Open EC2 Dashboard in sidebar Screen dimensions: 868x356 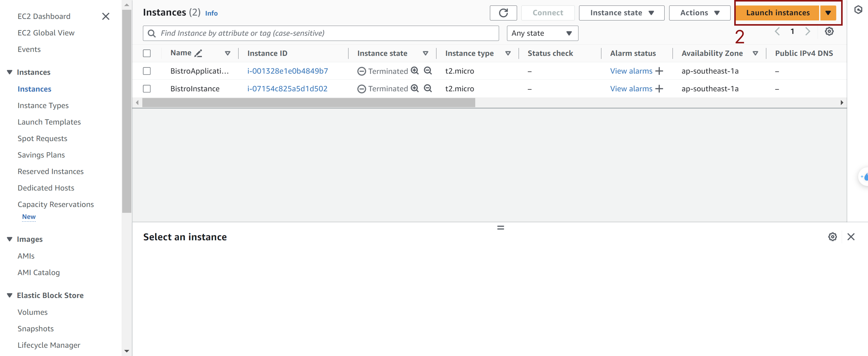(x=44, y=16)
